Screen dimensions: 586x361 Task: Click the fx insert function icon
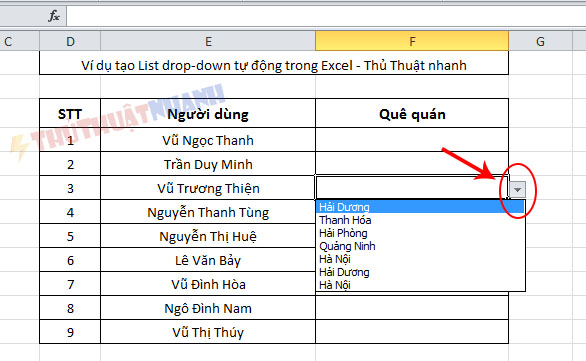tap(54, 16)
